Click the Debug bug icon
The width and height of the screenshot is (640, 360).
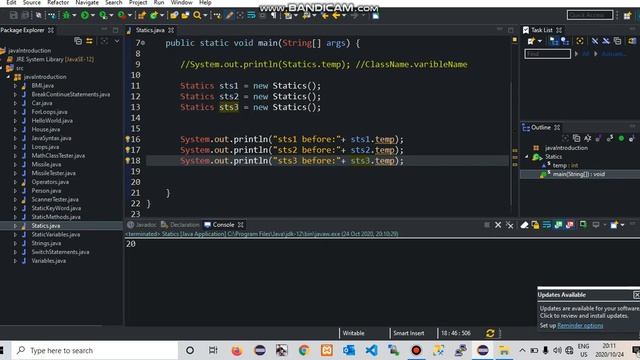coord(66,16)
